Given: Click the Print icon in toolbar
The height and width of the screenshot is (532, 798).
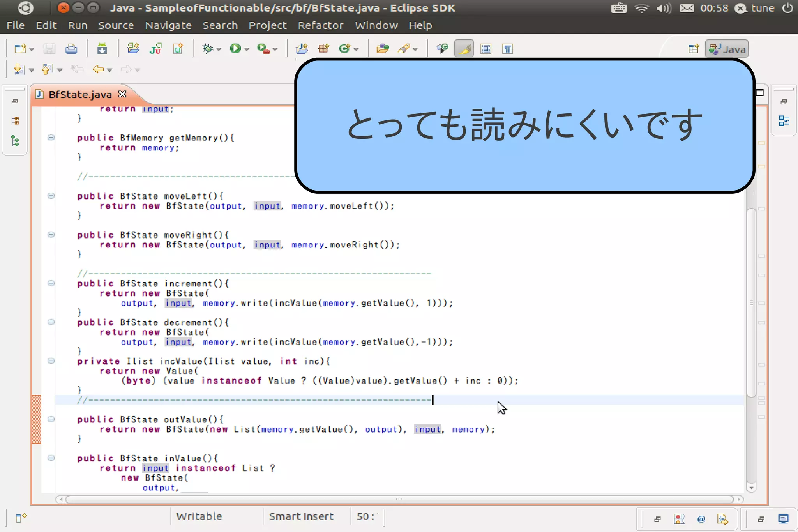Looking at the screenshot, I should 71,49.
